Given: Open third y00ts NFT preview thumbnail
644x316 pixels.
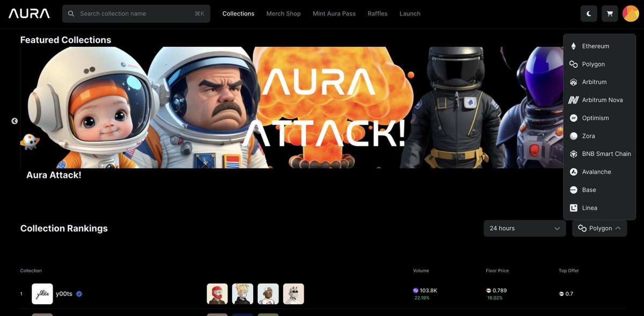Looking at the screenshot, I should [x=268, y=294].
